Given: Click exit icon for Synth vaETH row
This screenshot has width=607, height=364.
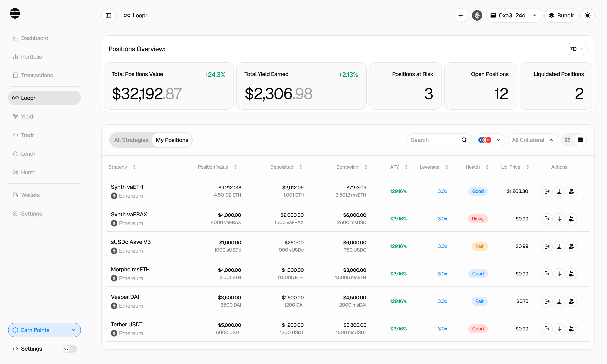Looking at the screenshot, I should click(x=547, y=191).
